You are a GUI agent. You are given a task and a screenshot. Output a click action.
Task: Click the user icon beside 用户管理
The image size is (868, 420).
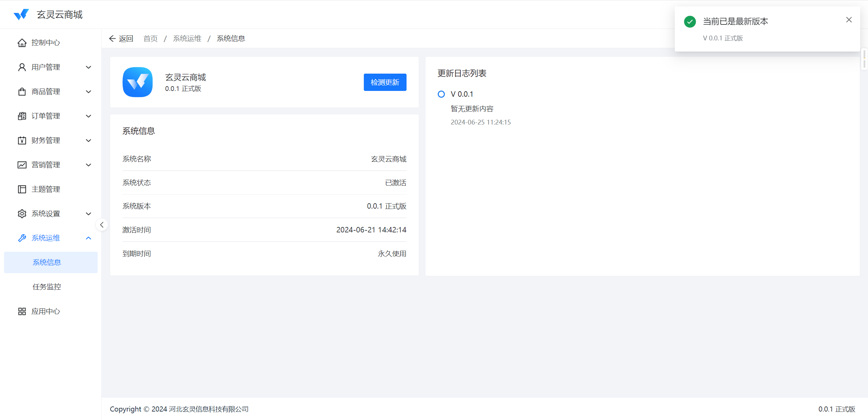22,67
